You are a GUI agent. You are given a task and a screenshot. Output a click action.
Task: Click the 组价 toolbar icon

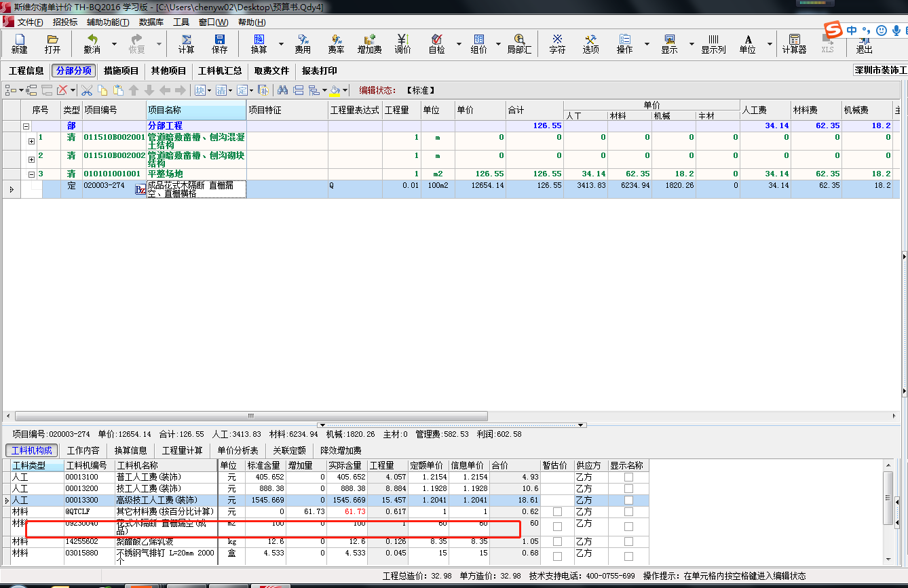point(478,44)
